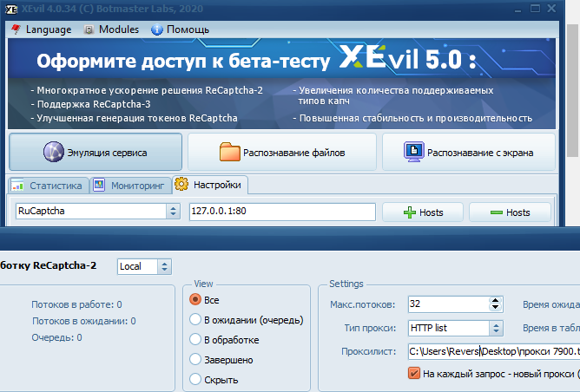Screen dimensions: 580x392
Task: Decrease Макс.потоков with the down arrow
Action: pos(495,308)
